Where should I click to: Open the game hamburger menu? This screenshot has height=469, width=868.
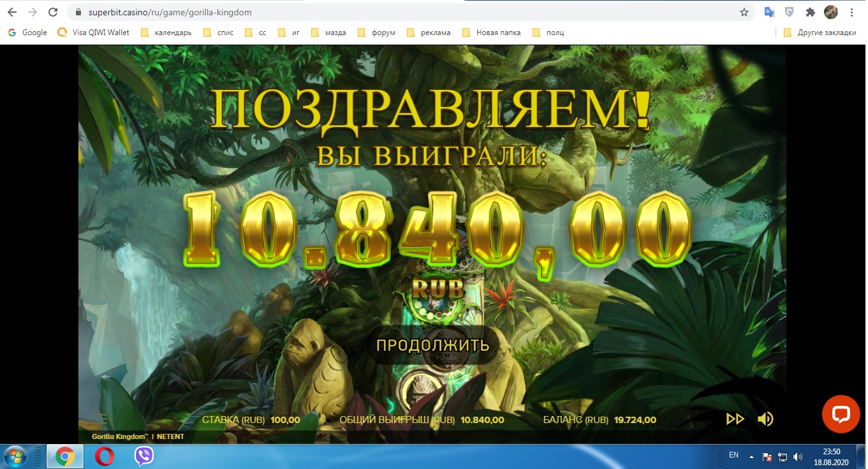pos(99,419)
